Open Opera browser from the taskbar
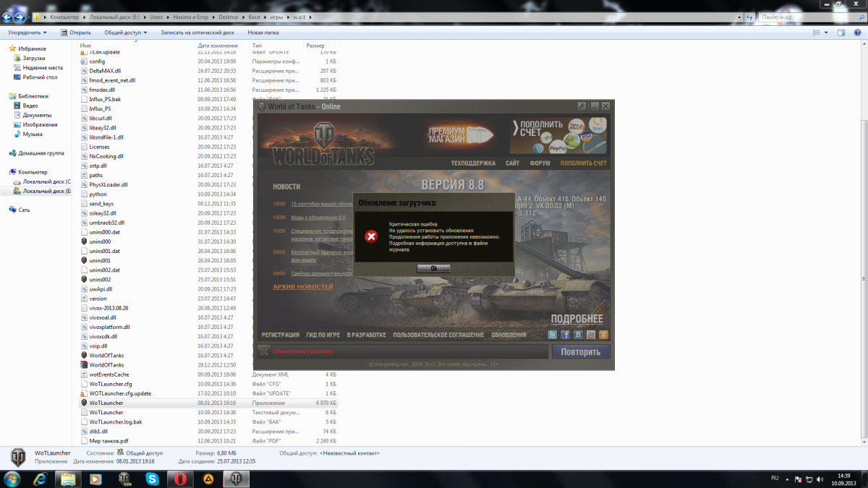This screenshot has width=868, height=488. pos(179,479)
